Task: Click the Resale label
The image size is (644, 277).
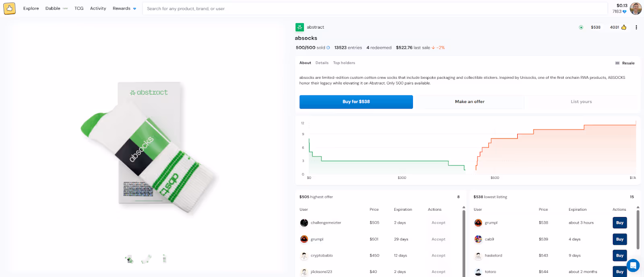Action: point(628,63)
